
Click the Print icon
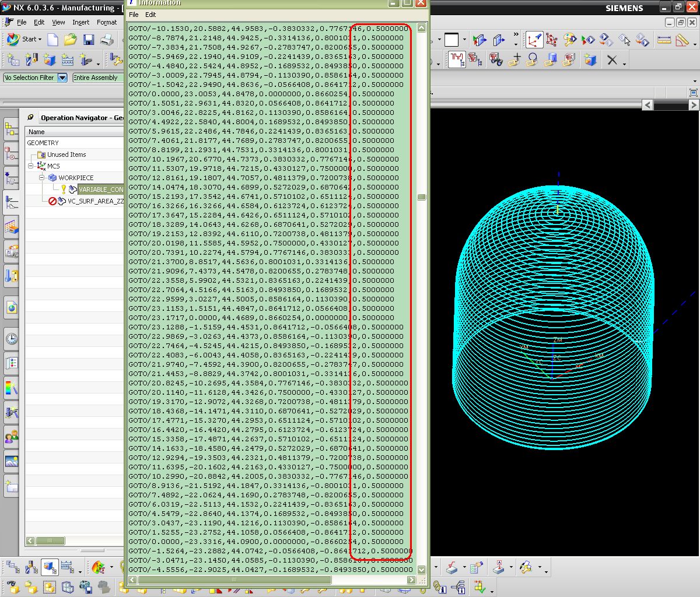tap(107, 40)
